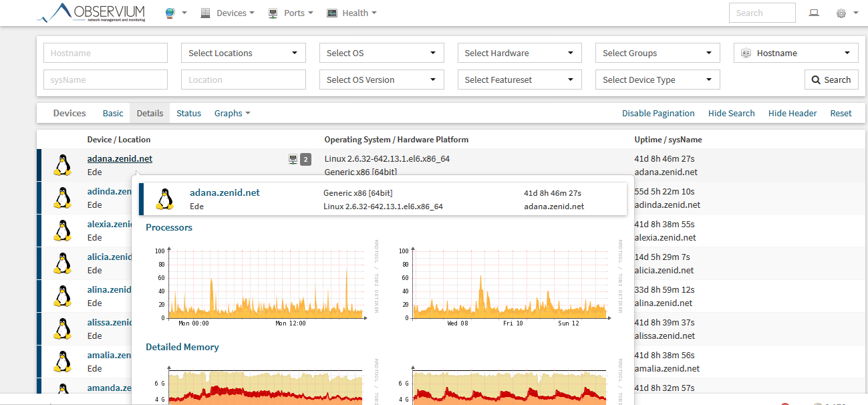Expand the Select Hardware dropdown

pos(520,53)
